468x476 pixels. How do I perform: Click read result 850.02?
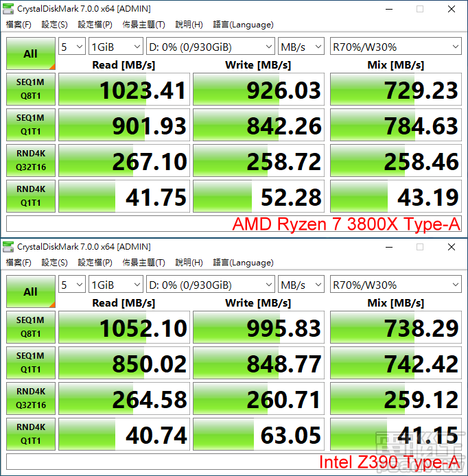coord(124,363)
